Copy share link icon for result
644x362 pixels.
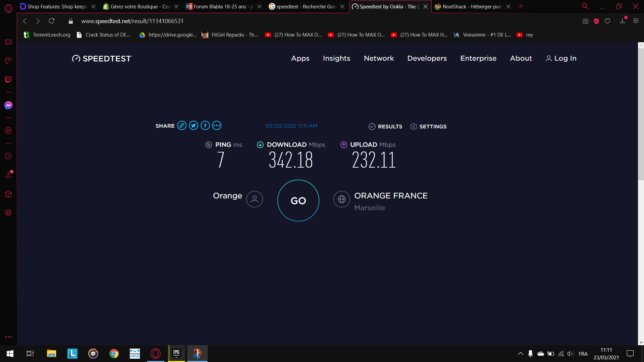182,125
